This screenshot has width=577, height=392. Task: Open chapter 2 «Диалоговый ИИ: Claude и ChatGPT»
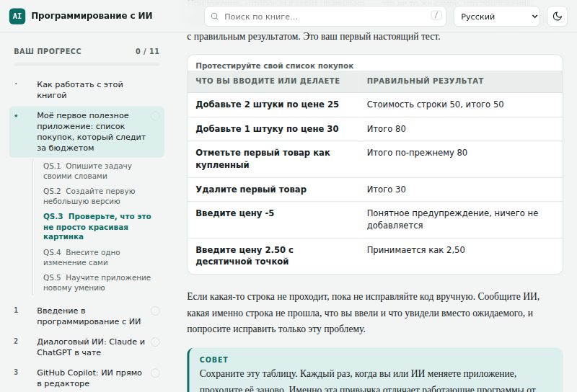point(87,347)
